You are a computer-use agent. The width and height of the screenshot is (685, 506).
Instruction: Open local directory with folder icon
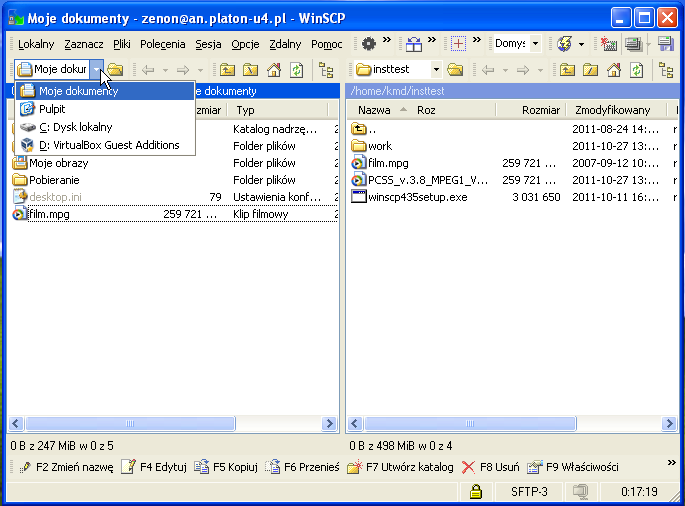point(115,69)
